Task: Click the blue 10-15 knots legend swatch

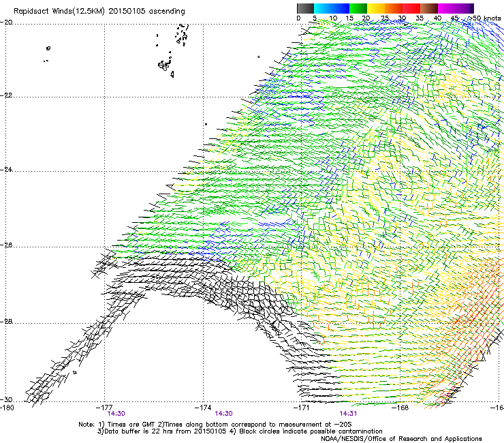Action: (341, 8)
